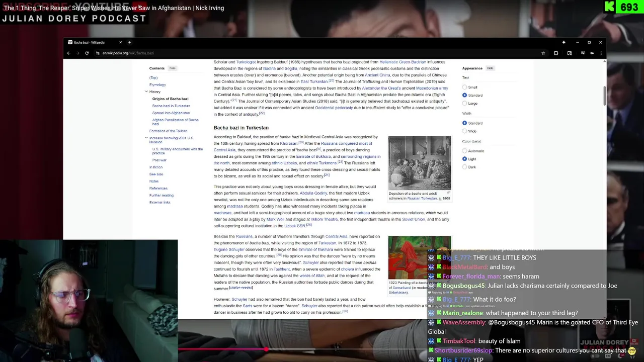
Task: Open History section in Contents
Action: tap(155, 92)
